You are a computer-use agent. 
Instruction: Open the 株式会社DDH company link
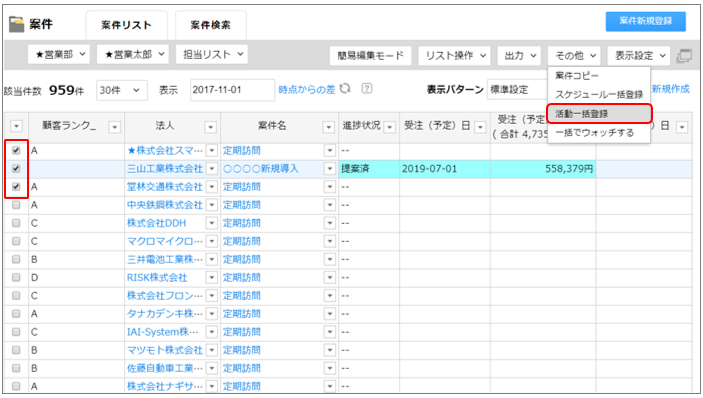click(x=156, y=223)
